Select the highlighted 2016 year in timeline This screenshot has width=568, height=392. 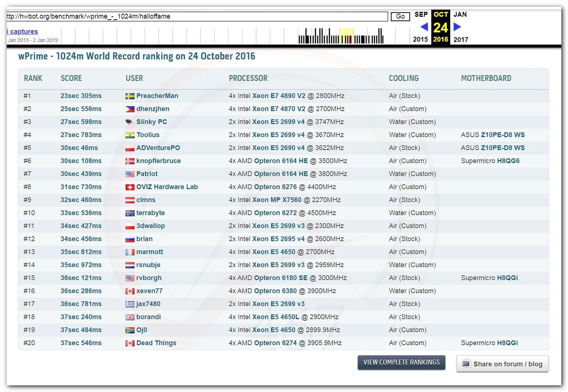tap(441, 39)
